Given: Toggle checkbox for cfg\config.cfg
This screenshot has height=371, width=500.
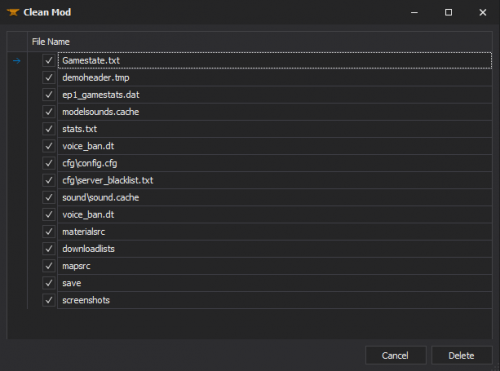Looking at the screenshot, I should tap(49, 163).
